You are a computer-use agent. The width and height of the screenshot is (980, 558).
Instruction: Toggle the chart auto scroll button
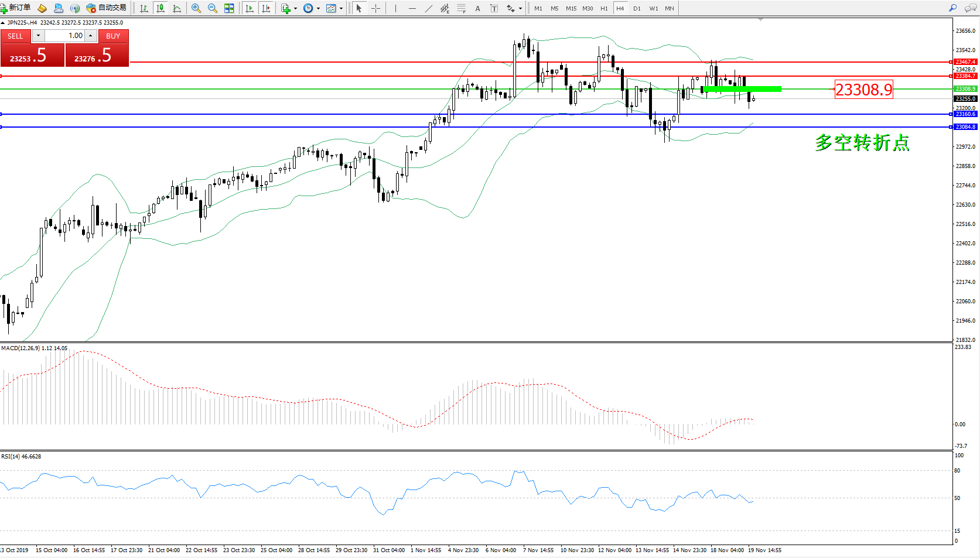pos(250,8)
